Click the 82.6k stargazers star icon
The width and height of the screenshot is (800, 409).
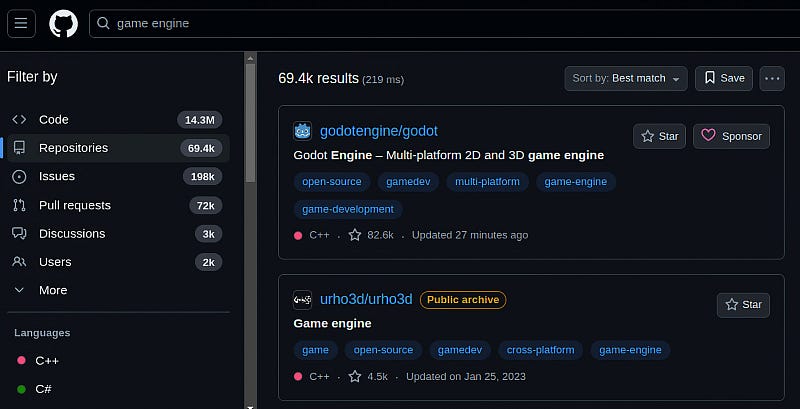pyautogui.click(x=355, y=235)
